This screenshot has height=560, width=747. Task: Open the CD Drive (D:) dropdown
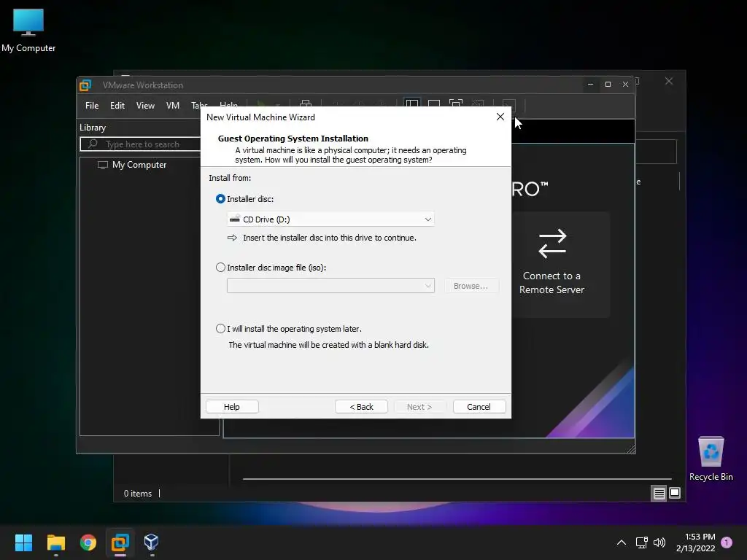(x=330, y=219)
